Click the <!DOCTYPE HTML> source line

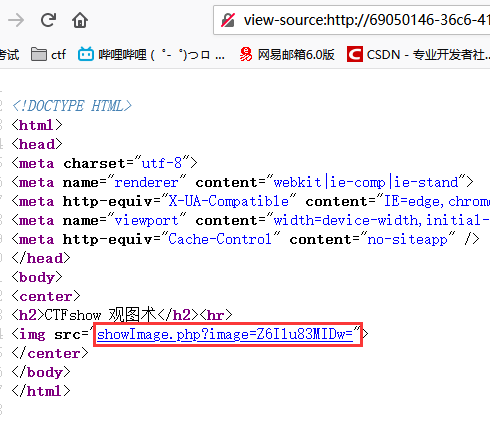point(72,106)
